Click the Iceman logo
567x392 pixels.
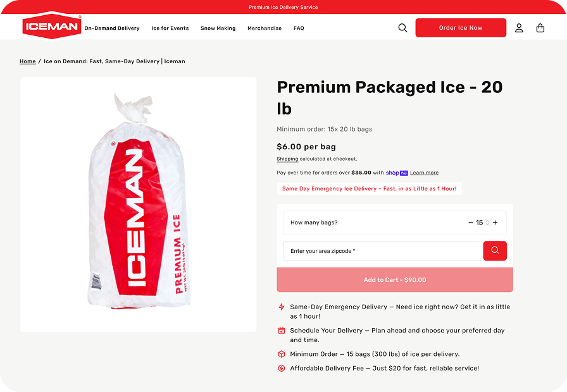[51, 27]
